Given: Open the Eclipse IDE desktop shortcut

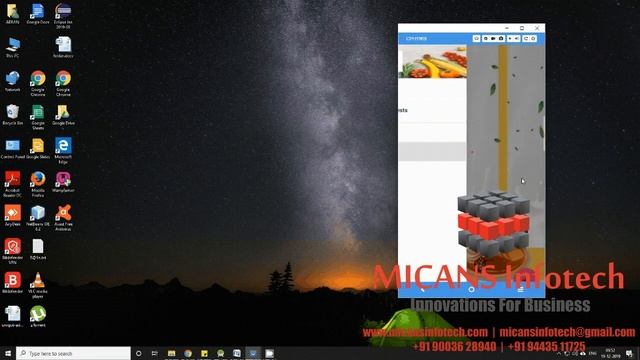Looking at the screenshot, I should click(x=63, y=16).
